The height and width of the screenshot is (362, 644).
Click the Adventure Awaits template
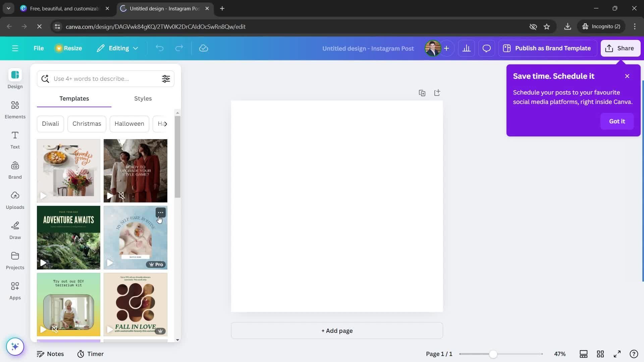[x=68, y=237]
